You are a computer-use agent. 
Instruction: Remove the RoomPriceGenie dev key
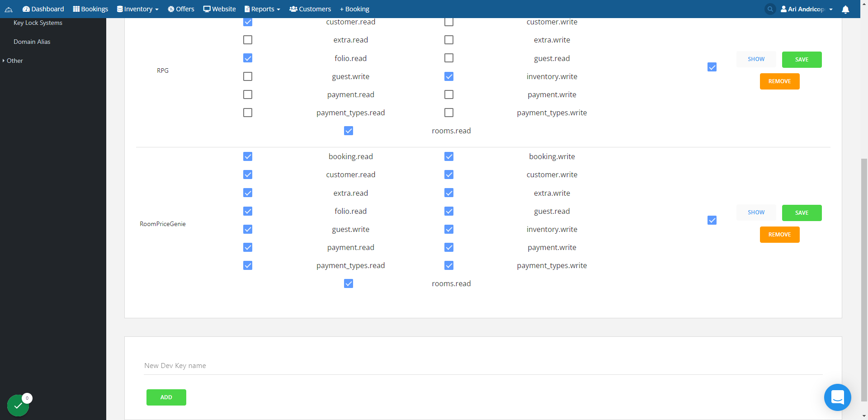(x=780, y=235)
